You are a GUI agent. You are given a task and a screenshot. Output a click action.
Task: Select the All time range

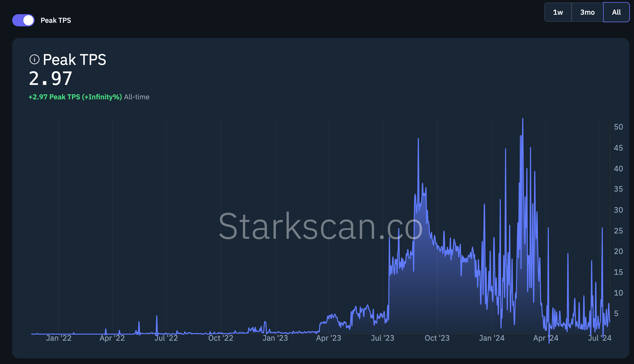(616, 12)
